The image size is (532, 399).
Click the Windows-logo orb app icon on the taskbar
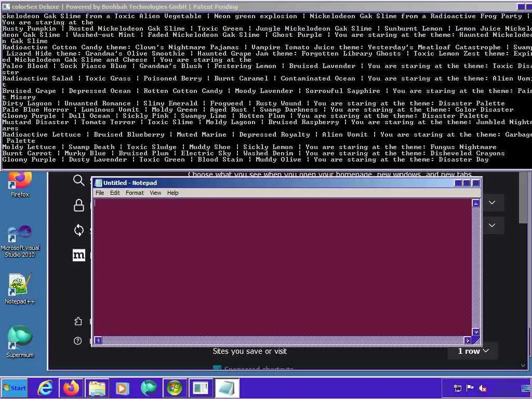(x=175, y=388)
